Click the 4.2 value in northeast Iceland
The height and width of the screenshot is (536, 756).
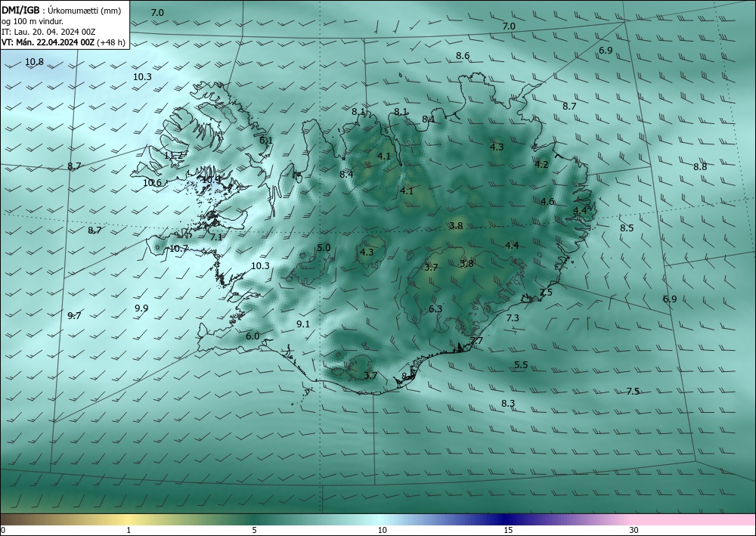pos(541,164)
